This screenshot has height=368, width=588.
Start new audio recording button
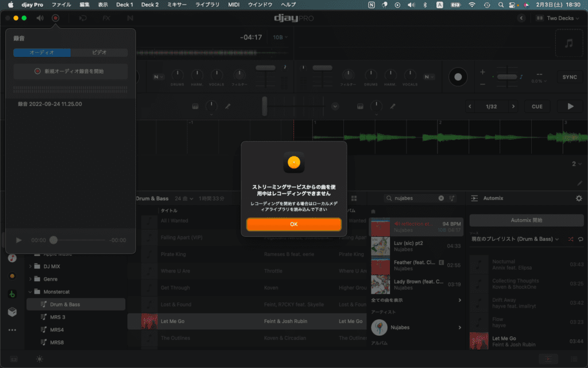71,71
